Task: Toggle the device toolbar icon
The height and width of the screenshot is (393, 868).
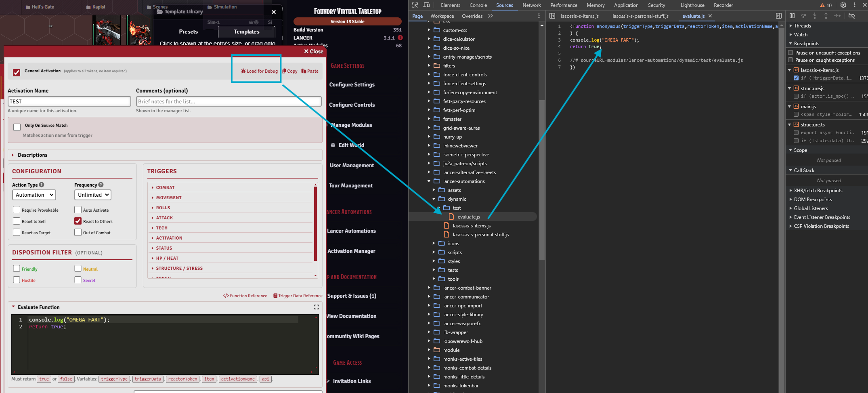Action: 426,5
